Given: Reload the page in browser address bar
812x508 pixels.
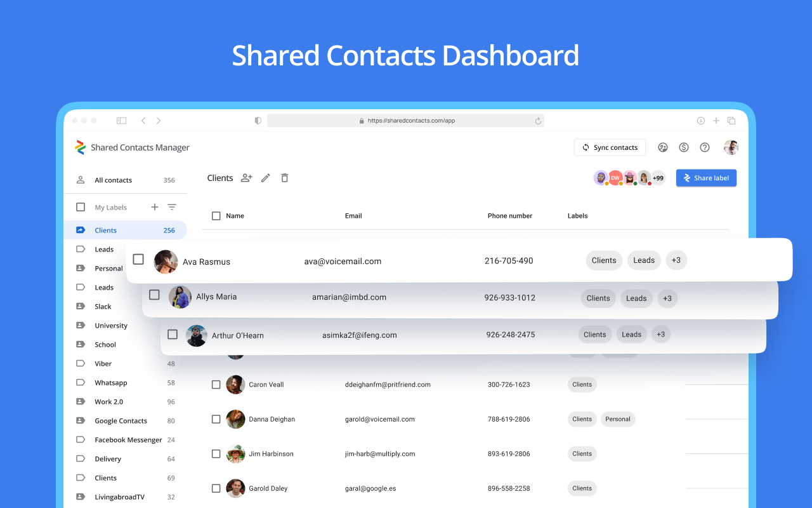Looking at the screenshot, I should [538, 121].
